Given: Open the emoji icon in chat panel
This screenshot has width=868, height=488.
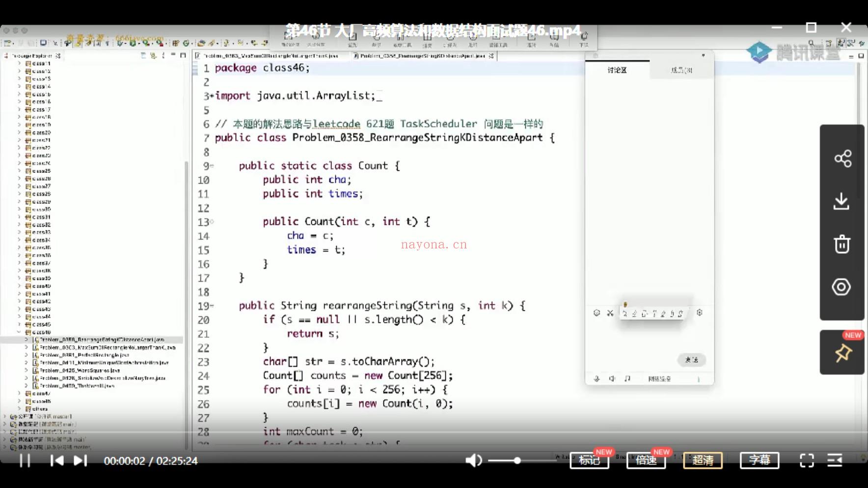Looking at the screenshot, I should [x=597, y=313].
